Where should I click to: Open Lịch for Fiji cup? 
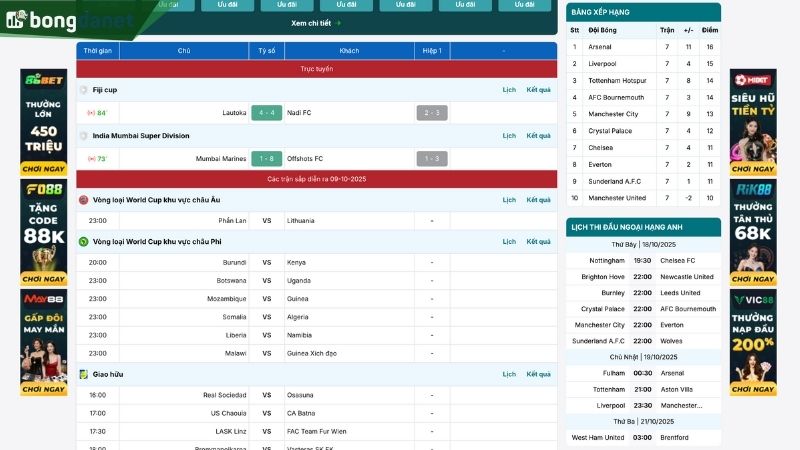click(x=509, y=90)
